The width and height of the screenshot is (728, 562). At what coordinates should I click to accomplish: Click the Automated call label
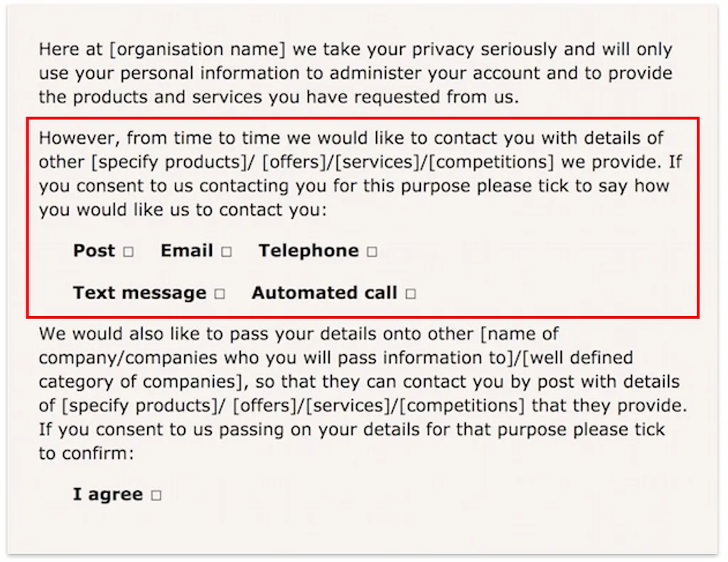tap(324, 293)
